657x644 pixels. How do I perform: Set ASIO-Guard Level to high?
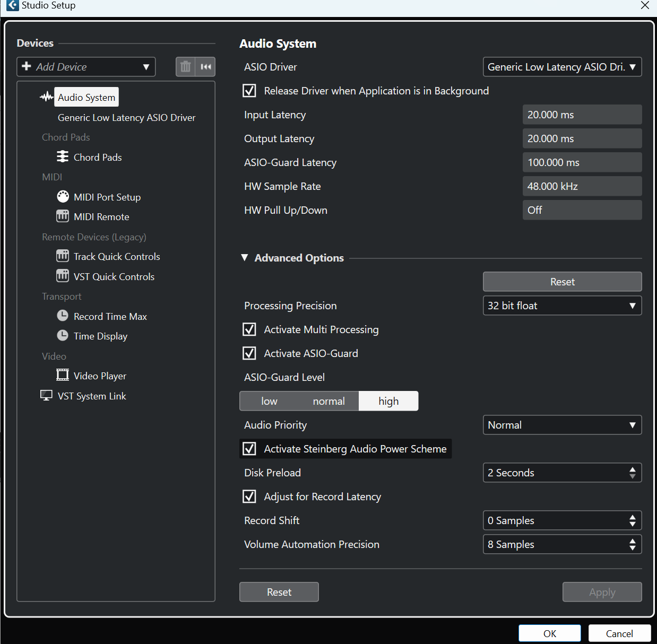(x=388, y=401)
